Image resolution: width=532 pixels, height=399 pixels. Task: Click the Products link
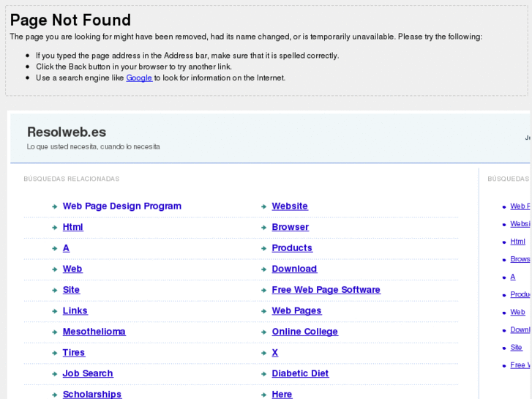click(x=292, y=248)
